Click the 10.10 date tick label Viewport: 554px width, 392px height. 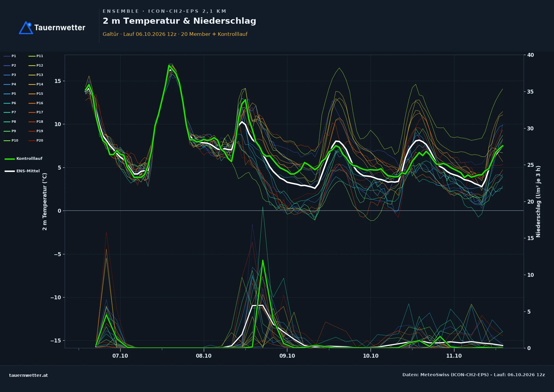[x=371, y=356]
